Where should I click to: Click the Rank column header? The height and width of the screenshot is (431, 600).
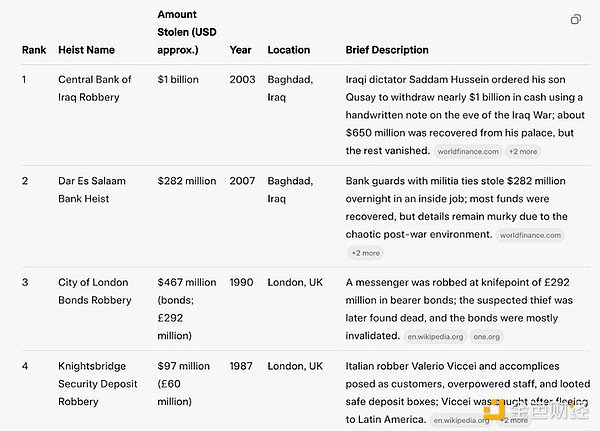coord(33,50)
